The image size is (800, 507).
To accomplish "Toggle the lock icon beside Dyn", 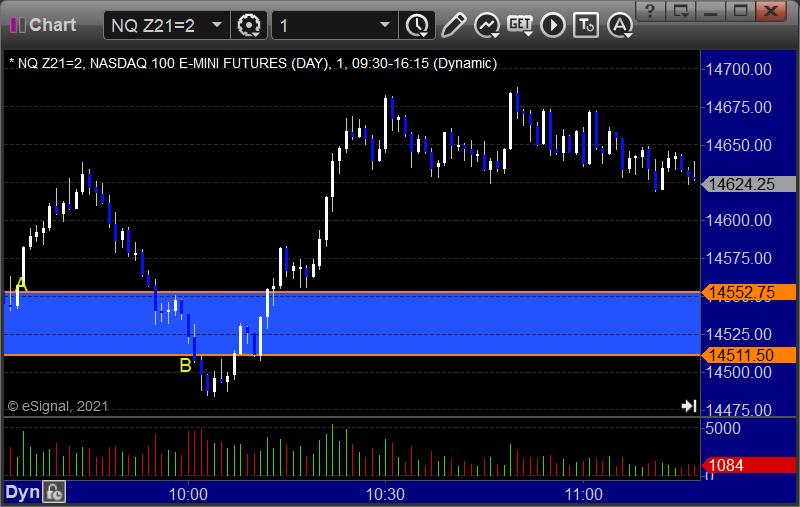I will [54, 492].
